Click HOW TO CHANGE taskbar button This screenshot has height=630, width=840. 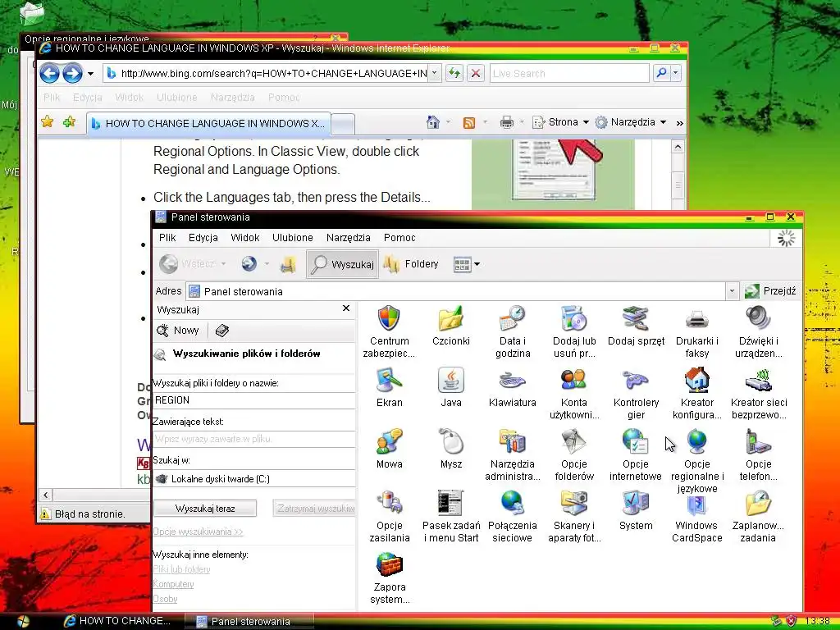(x=118, y=621)
